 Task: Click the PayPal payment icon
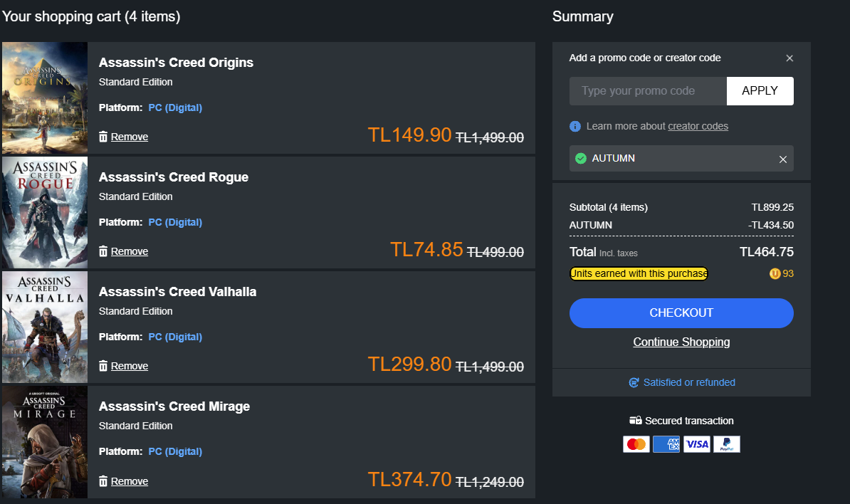[727, 444]
